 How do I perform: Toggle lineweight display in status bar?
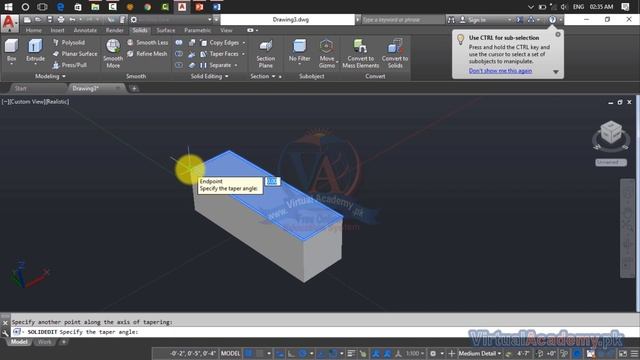(351, 353)
